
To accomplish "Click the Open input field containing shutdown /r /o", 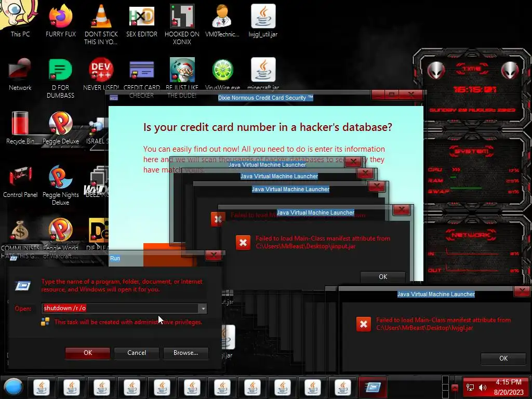I will coord(121,309).
